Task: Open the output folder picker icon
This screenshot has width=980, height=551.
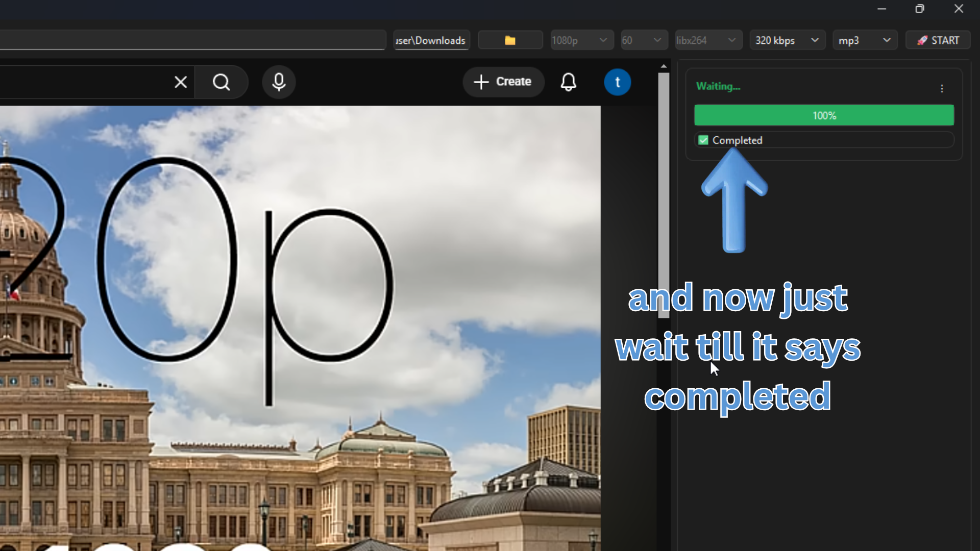Action: [x=510, y=40]
